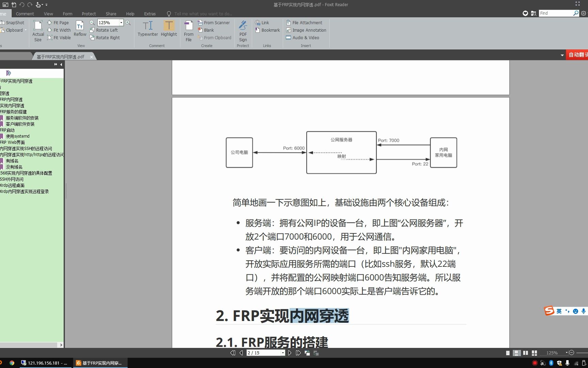Open Hand tool dropdown arrow
588x368 pixels.
pyautogui.click(x=42, y=5)
